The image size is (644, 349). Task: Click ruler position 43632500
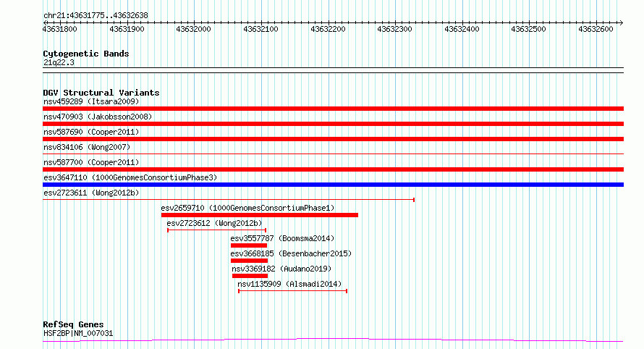[529, 29]
